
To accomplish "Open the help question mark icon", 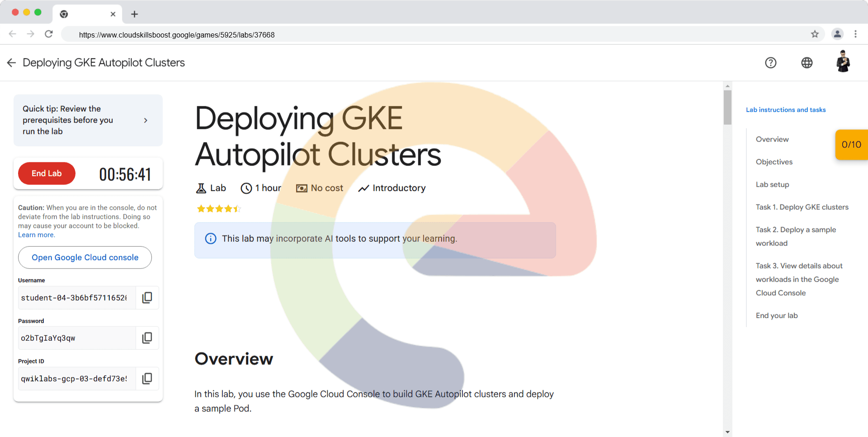I will 770,63.
